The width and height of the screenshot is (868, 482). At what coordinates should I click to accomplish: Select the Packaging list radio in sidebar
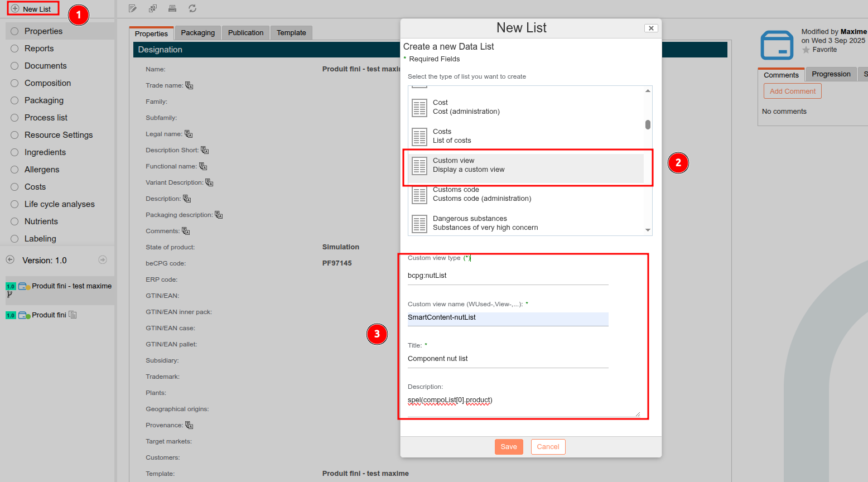tap(15, 100)
